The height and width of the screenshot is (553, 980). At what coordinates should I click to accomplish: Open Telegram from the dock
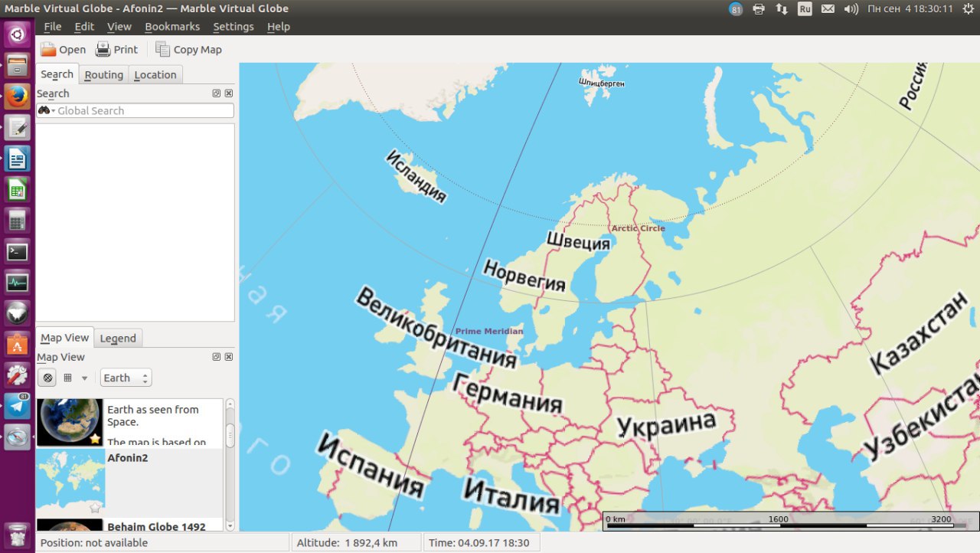[17, 407]
